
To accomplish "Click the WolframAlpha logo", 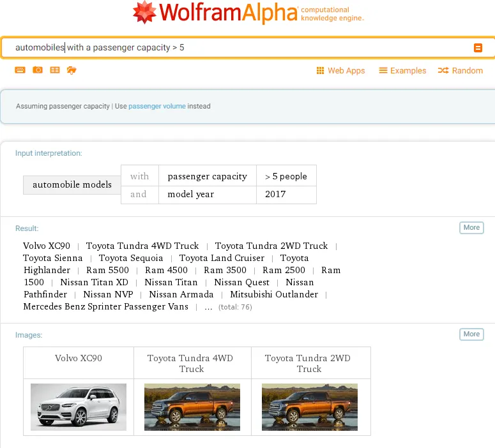I will [248, 12].
